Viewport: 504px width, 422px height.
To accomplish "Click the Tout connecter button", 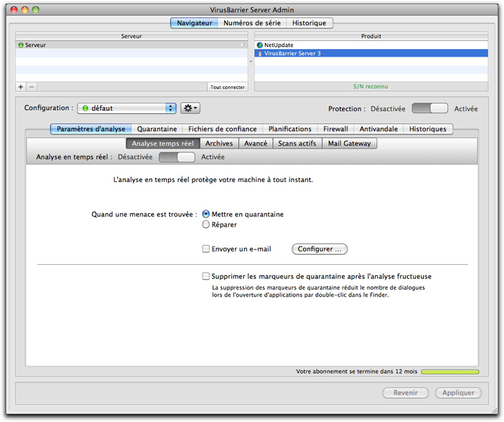I will click(x=228, y=87).
